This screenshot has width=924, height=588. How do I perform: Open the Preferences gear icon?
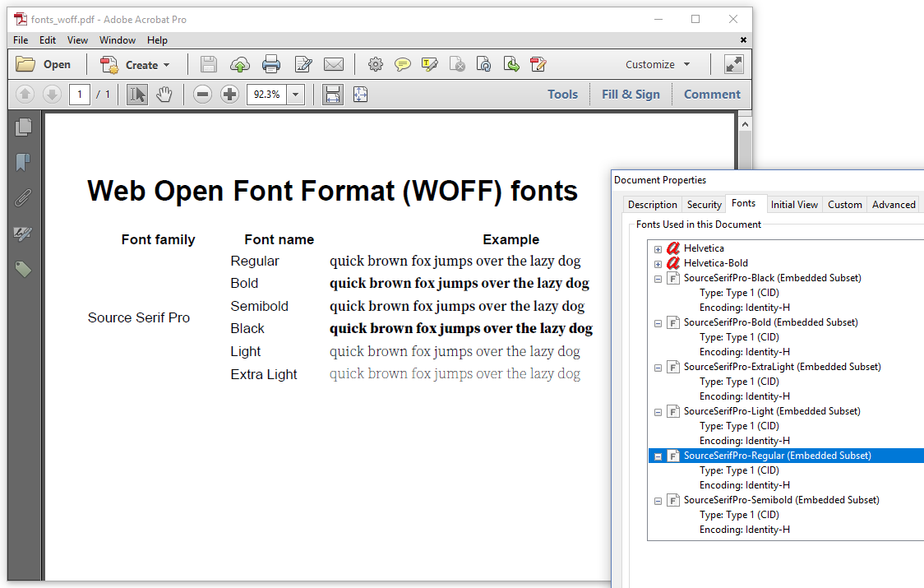coord(376,64)
